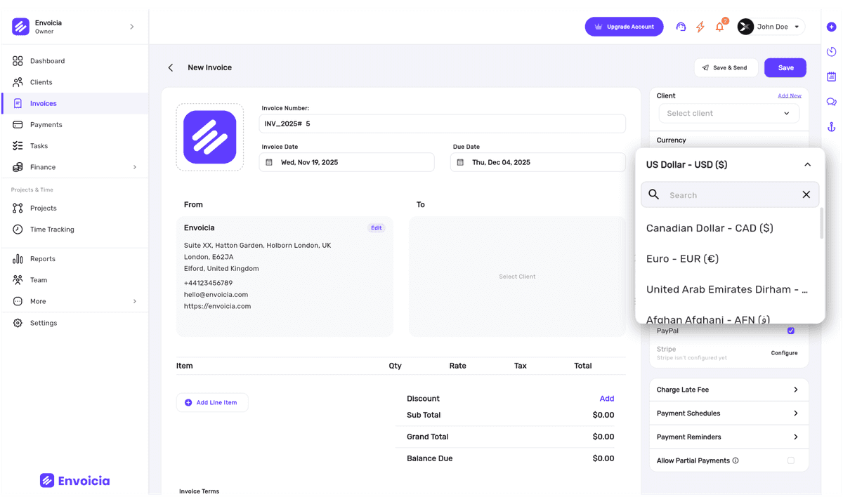Screen dimensions: 843x504
Task: Click the orange lightning quick-actions icon
Action: click(x=700, y=26)
